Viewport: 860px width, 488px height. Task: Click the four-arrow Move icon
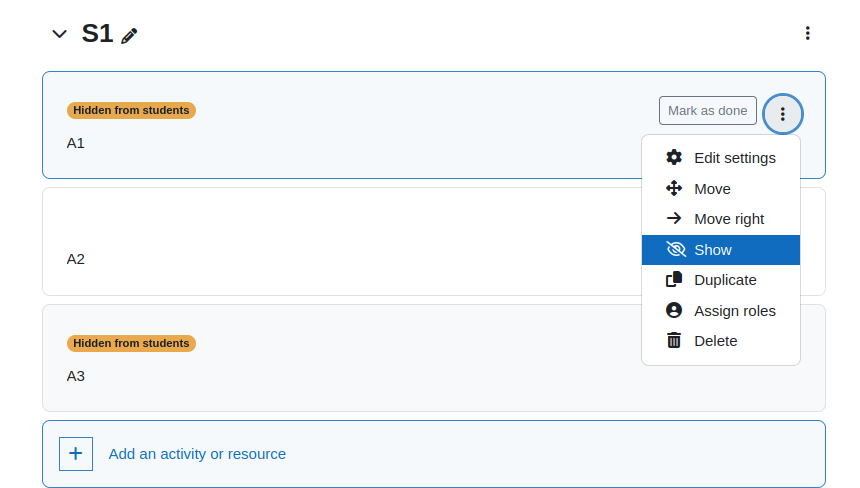pos(674,189)
